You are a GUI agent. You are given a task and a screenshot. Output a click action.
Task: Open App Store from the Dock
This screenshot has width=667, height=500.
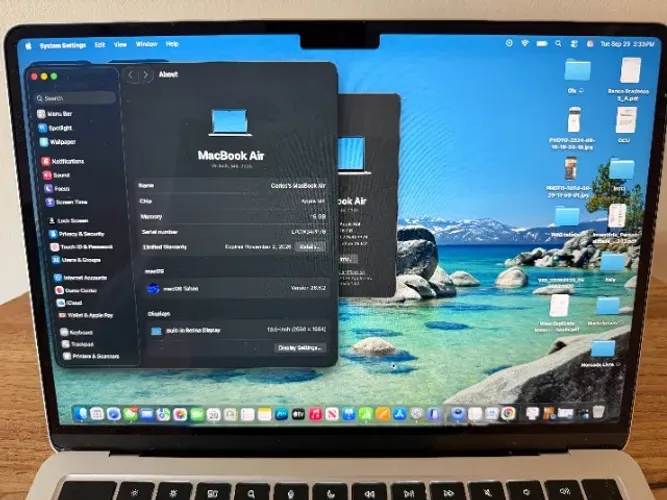tap(399, 414)
